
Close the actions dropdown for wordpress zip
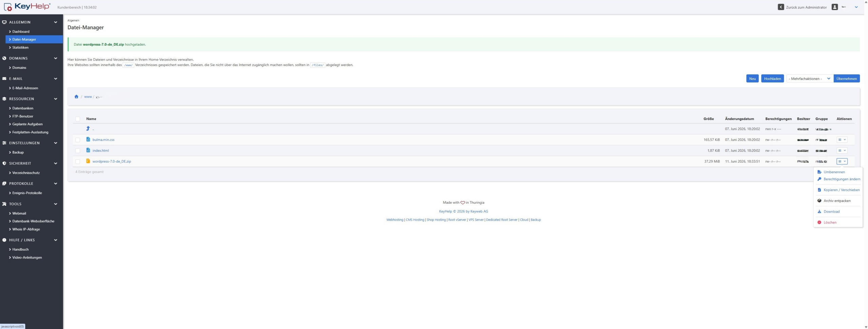coord(842,161)
